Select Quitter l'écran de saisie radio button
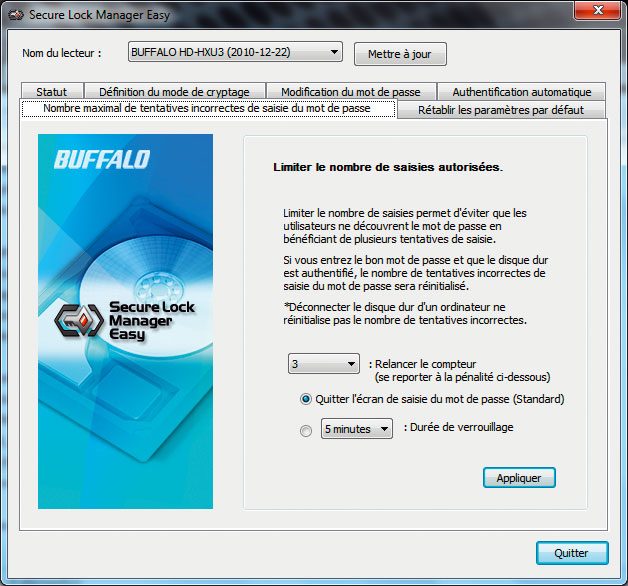Viewport: 628px width, 586px height. point(306,399)
